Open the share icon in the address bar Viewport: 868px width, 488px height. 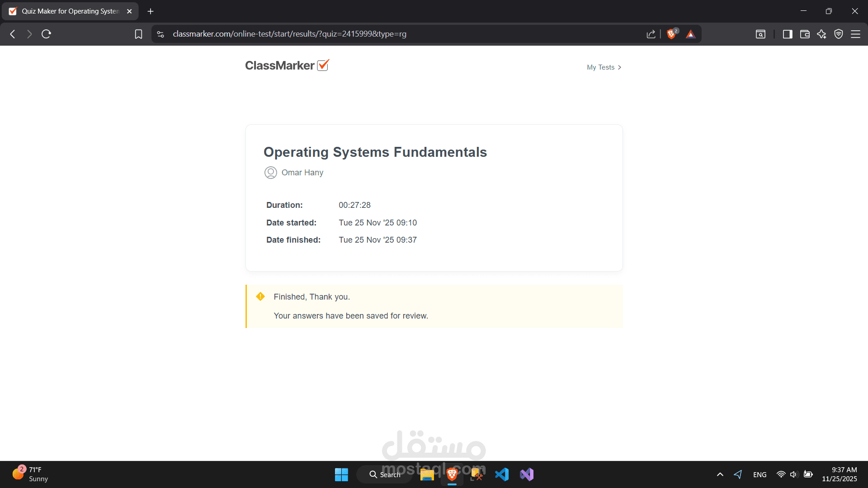[651, 34]
